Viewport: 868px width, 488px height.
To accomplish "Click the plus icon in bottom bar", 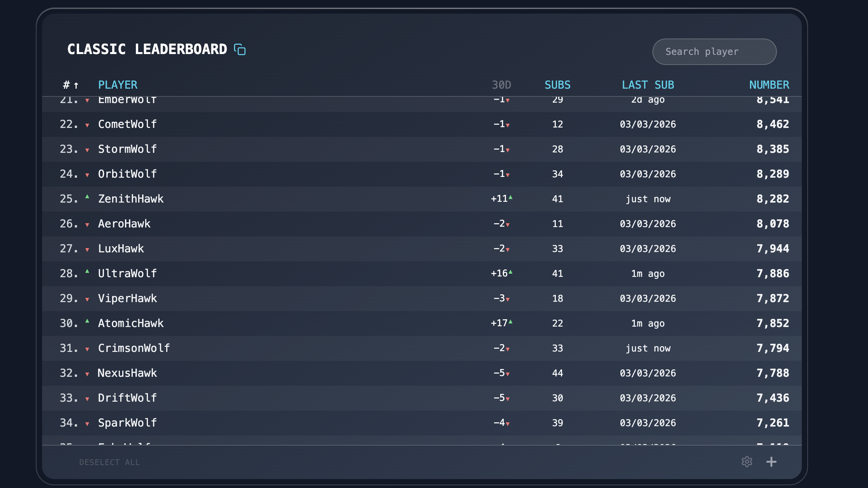I will [x=772, y=462].
